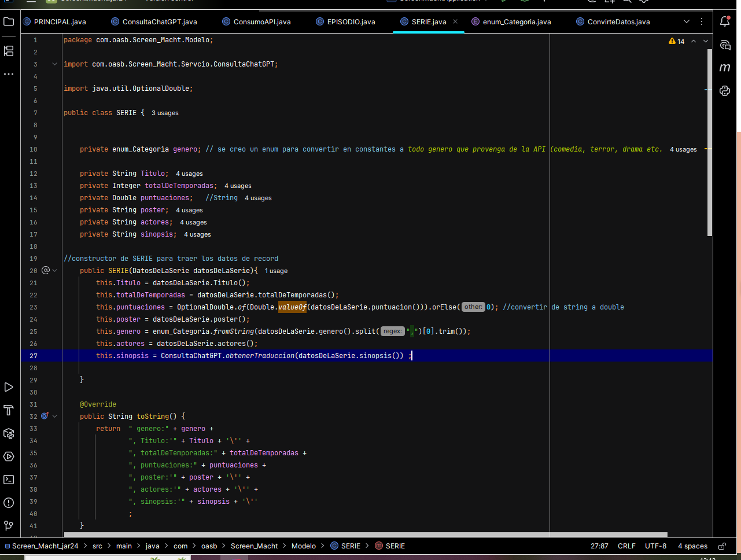Click the editor horizontal scrollbar thumb
This screenshot has width=741, height=560.
(x=366, y=535)
